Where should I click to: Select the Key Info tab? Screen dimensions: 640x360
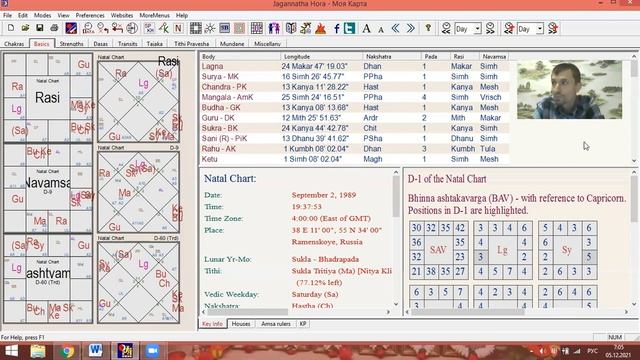pos(213,324)
